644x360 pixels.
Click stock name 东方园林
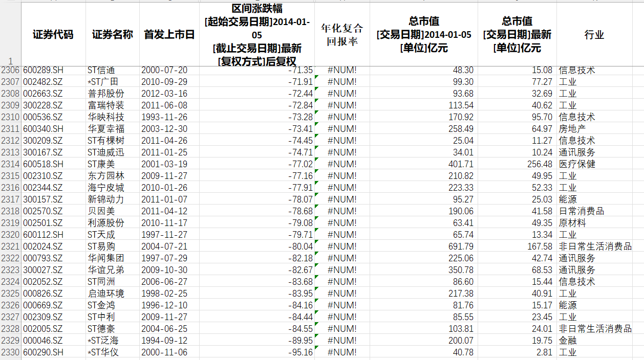tap(106, 176)
